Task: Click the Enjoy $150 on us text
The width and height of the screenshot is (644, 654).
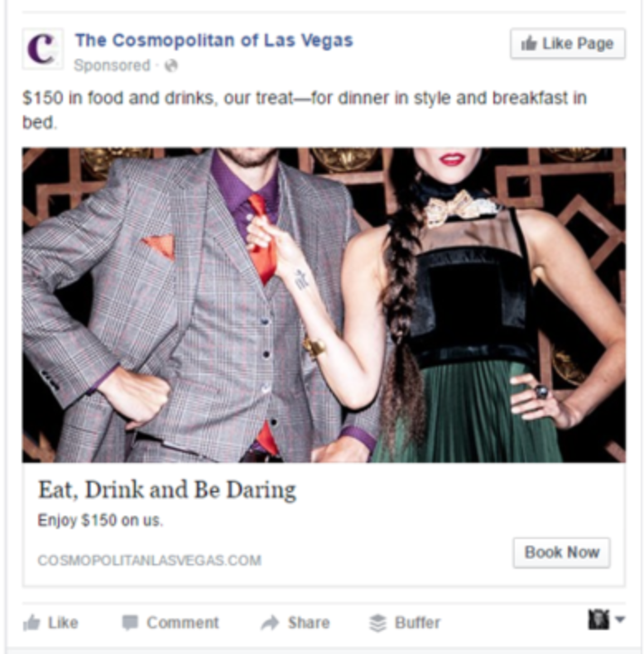Action: pyautogui.click(x=100, y=520)
